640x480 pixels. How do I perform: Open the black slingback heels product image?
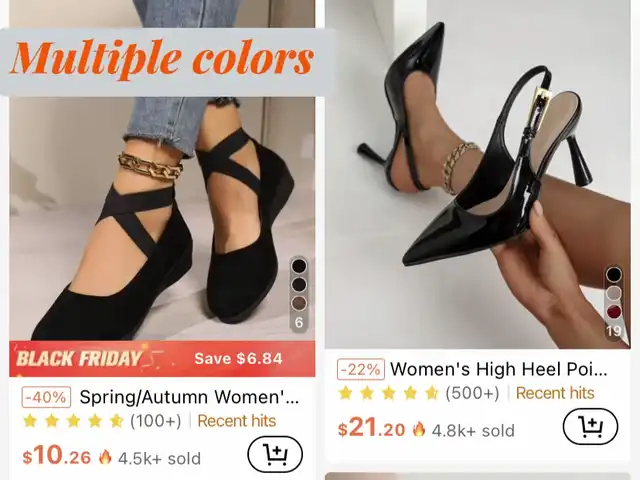[478, 174]
